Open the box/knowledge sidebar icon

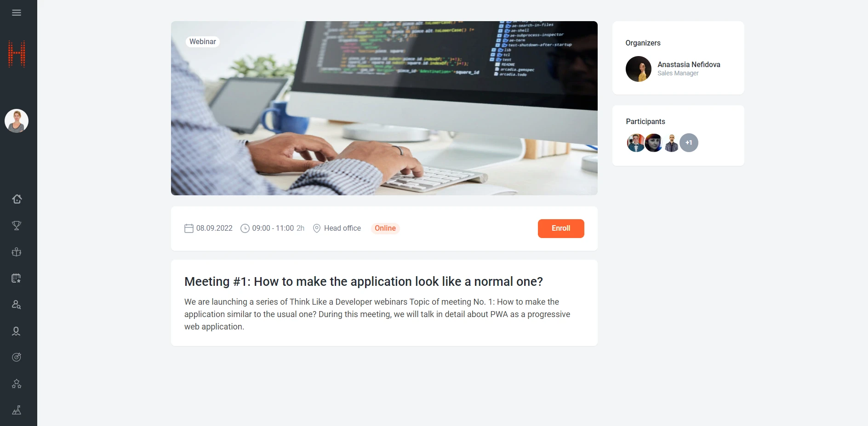(x=17, y=252)
